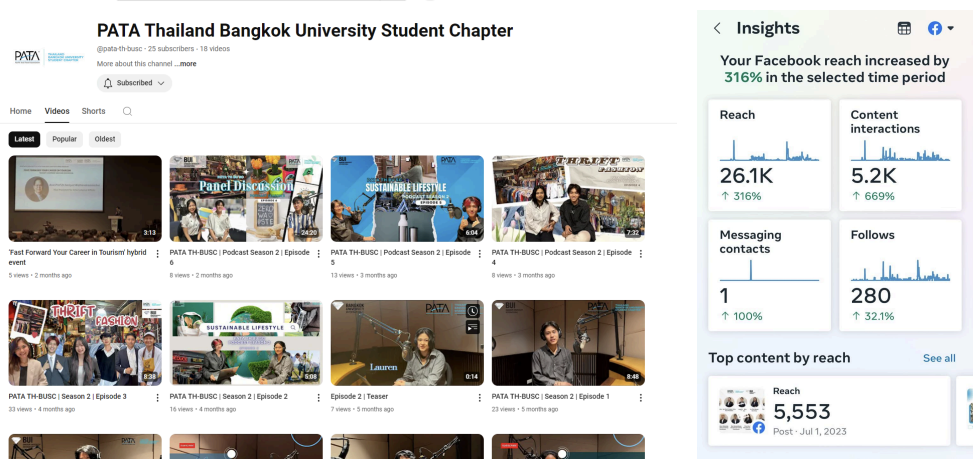
Task: Open options menu for Podcast Season 2 Episode 5
Action: (479, 254)
